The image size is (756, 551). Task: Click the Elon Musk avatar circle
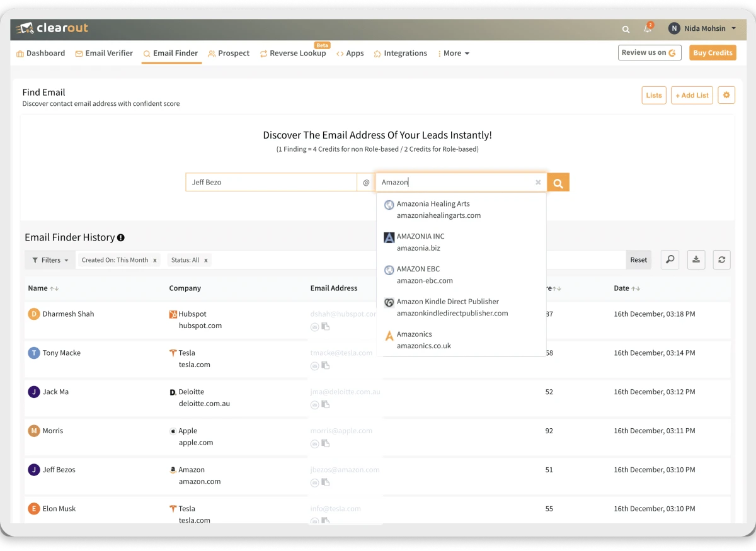34,509
